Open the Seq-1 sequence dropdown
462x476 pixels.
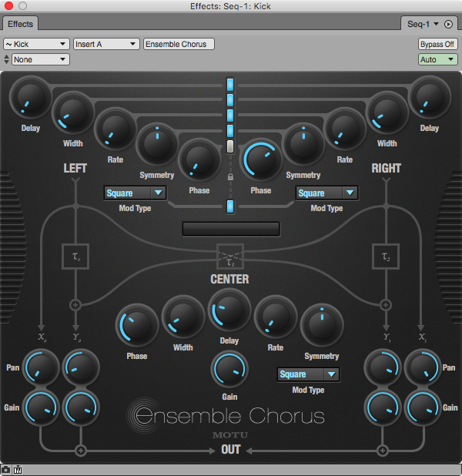point(423,24)
